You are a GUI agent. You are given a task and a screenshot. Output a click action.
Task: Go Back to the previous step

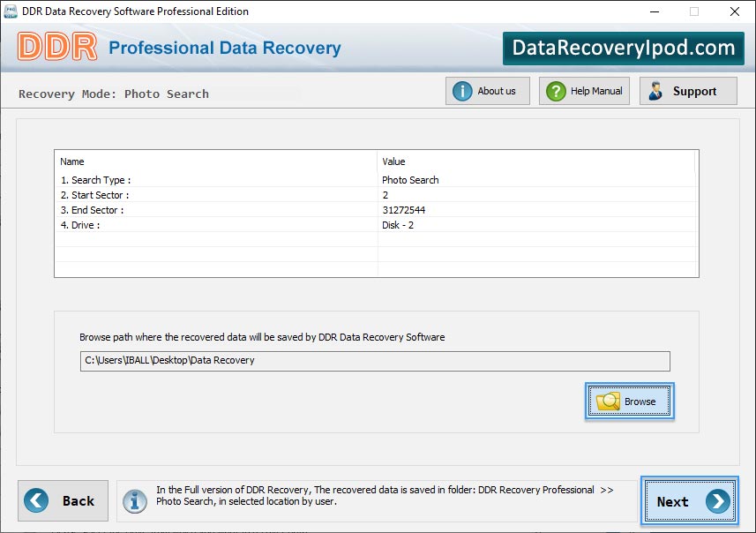coord(64,500)
